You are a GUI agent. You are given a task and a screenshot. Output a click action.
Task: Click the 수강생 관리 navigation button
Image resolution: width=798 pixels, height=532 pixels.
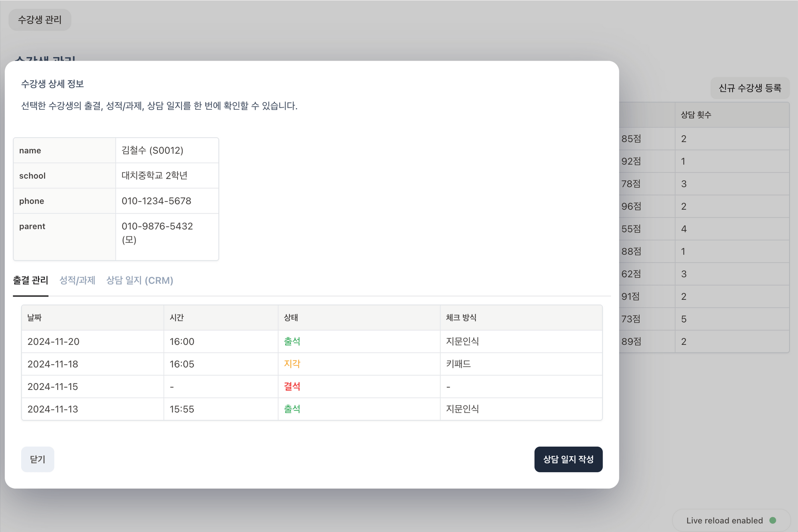[x=40, y=20]
